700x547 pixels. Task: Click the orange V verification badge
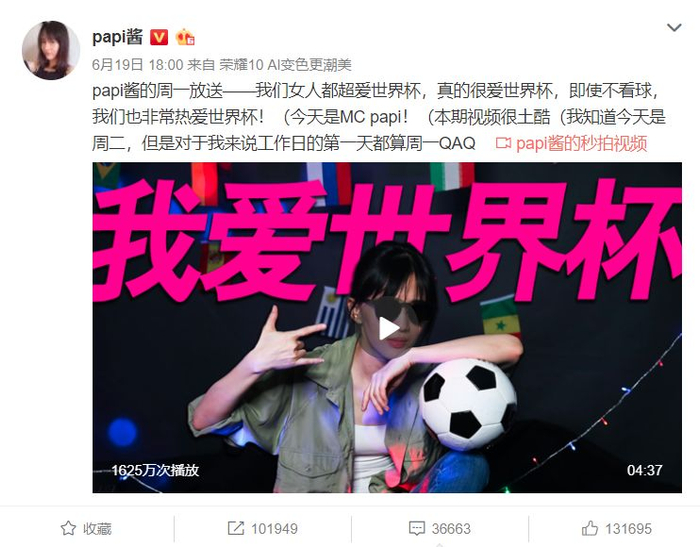[x=159, y=38]
